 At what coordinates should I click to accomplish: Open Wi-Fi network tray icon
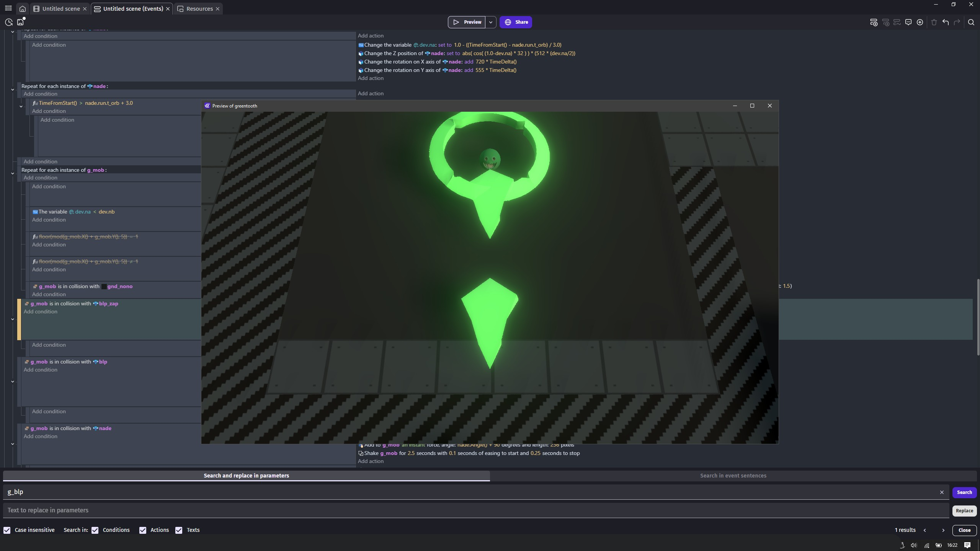(926, 545)
